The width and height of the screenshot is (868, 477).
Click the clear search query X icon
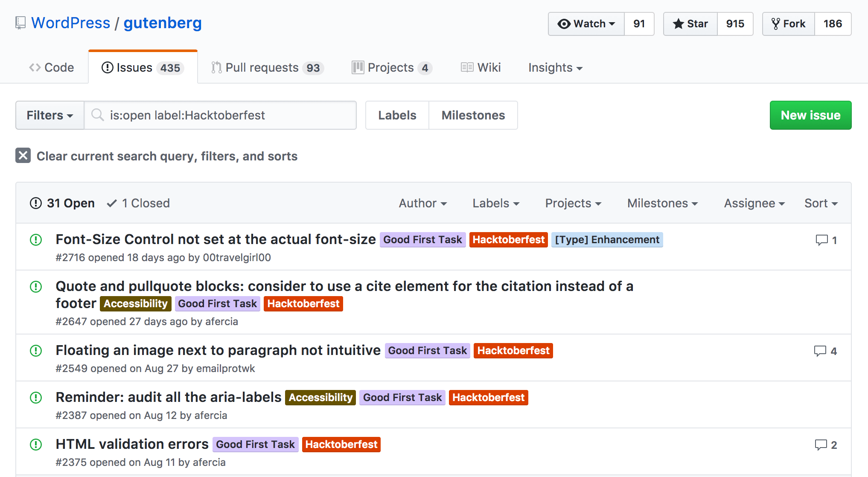23,156
